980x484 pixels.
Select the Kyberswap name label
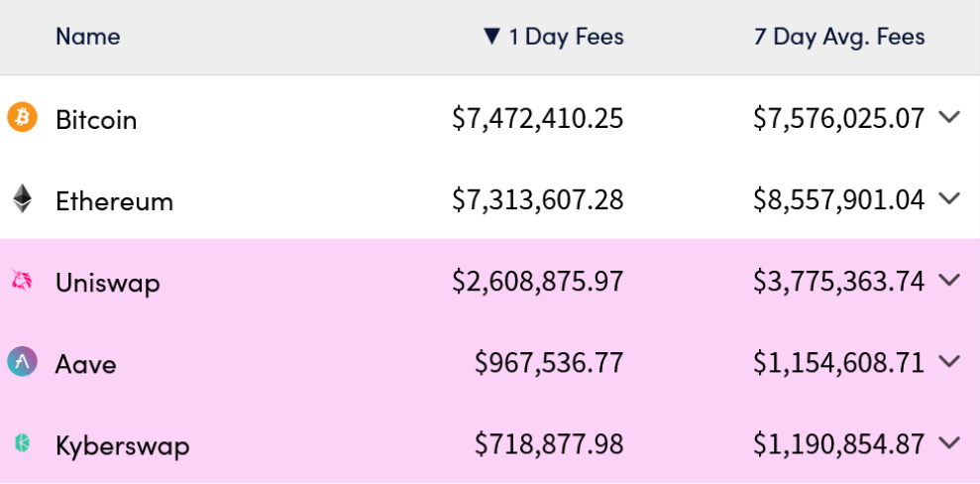(x=123, y=446)
